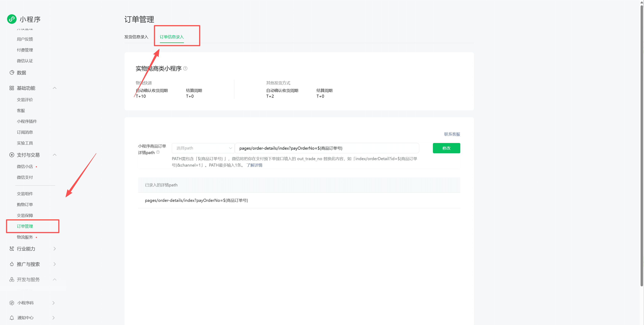644x325 pixels.
Task: Collapse the 支付与交易 section chevron
Action: click(55, 155)
